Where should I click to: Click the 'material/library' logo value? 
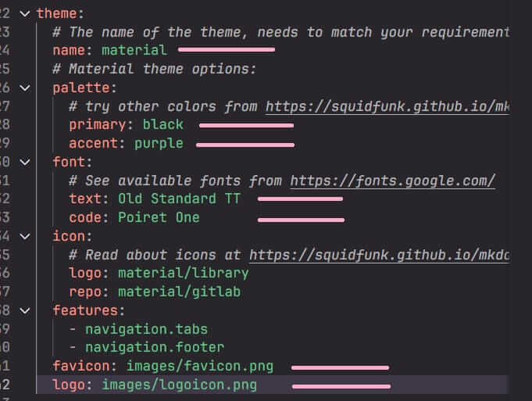click(x=183, y=273)
